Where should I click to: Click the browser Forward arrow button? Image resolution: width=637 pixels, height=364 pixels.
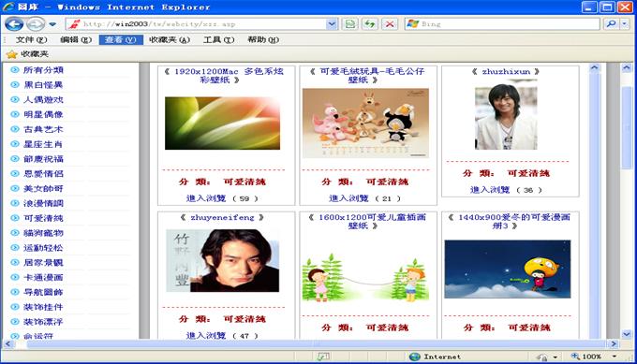pos(36,24)
